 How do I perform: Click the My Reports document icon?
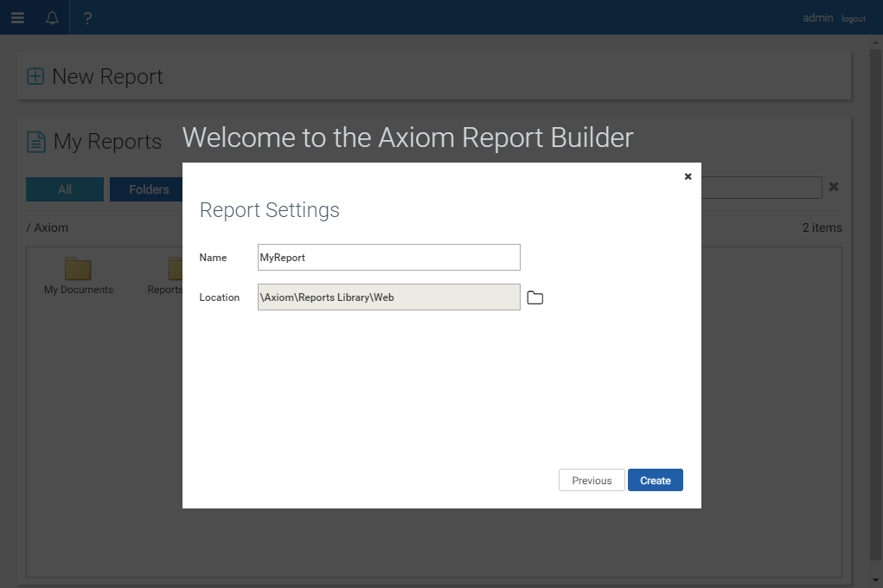tap(36, 141)
